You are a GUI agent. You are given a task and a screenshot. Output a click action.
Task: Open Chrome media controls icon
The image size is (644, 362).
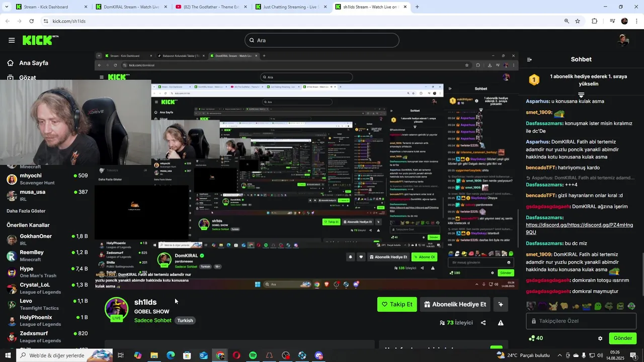tap(612, 21)
